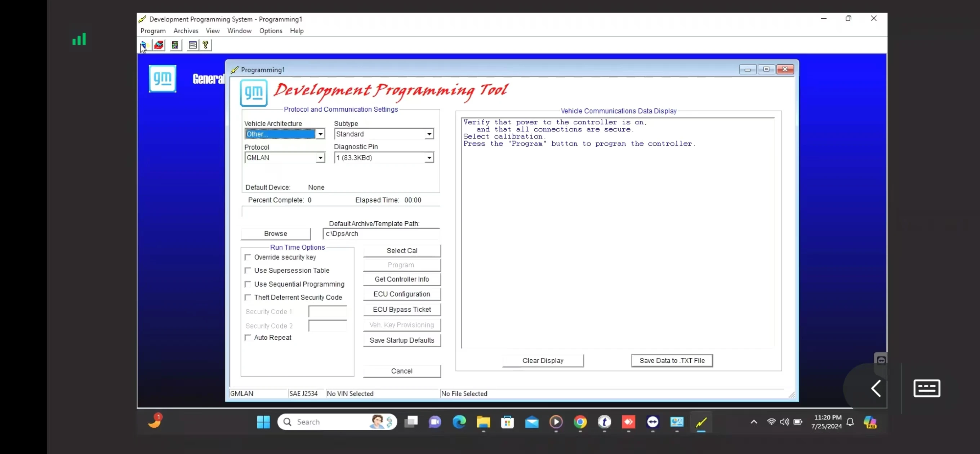This screenshot has width=980, height=454.
Task: Click the grayed-out Program button
Action: (402, 265)
